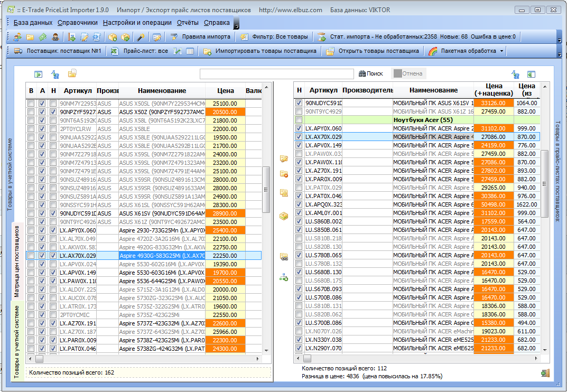Click the middle green network tree icon

(284, 277)
